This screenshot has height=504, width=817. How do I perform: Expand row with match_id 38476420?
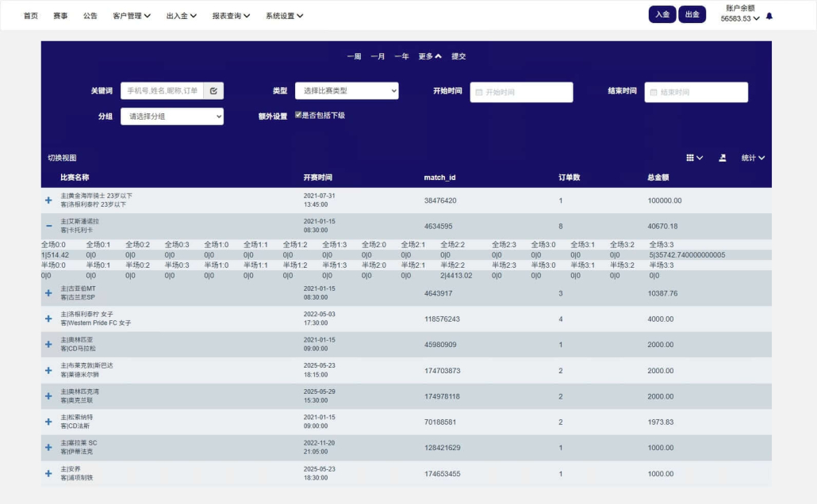(48, 200)
